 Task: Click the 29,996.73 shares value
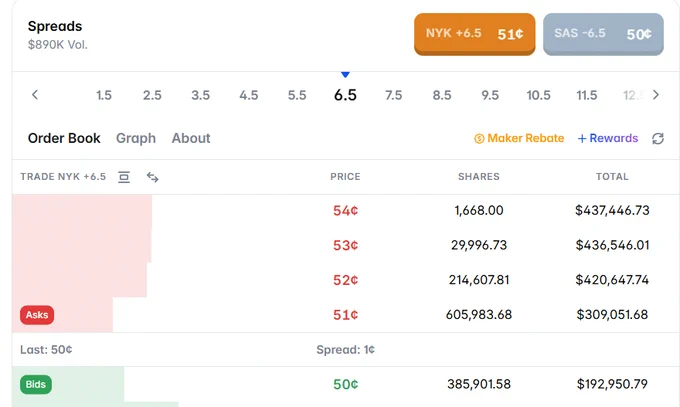(479, 245)
